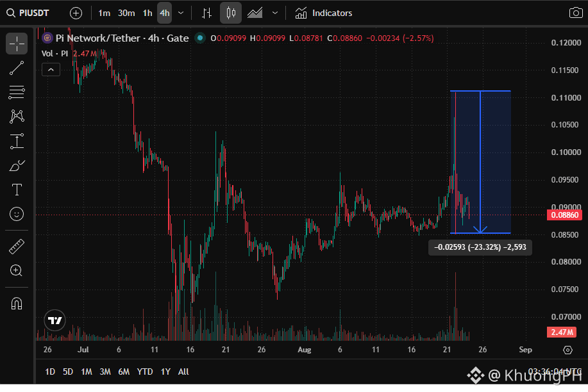Expand the timeframe interval dropdown
The image size is (588, 392).
point(181,13)
